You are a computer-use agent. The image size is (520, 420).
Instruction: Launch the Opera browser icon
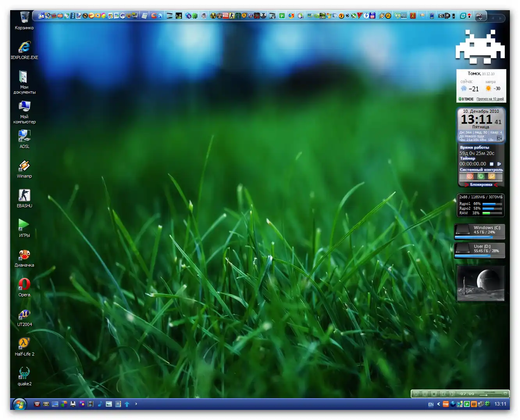[x=24, y=285]
